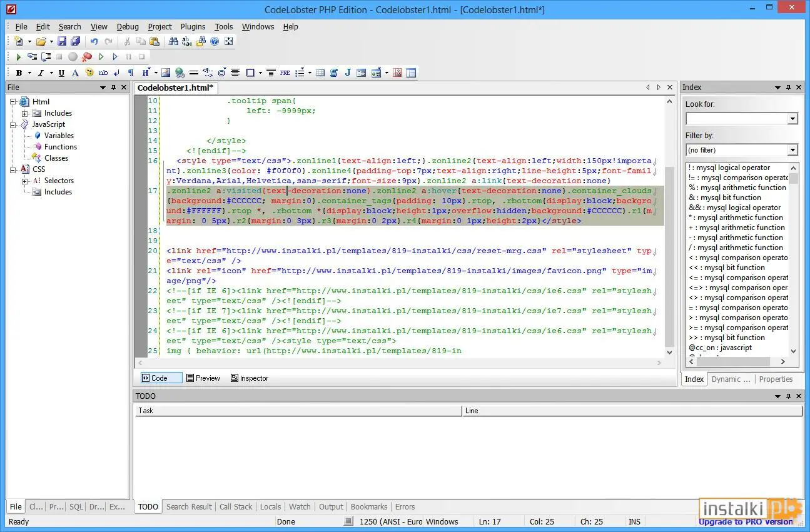Screen dimensions: 810x532
Task: Click the Font letter A icon
Action: pos(75,73)
